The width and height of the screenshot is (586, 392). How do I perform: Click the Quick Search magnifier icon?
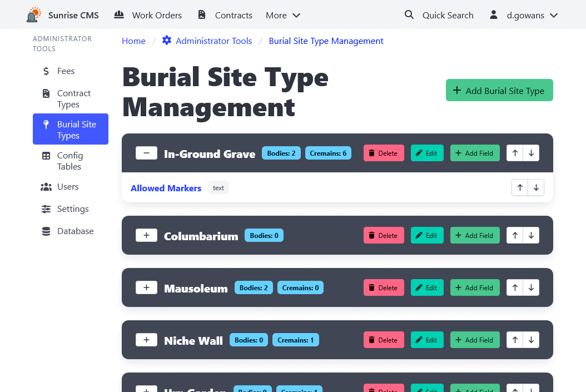pyautogui.click(x=409, y=14)
